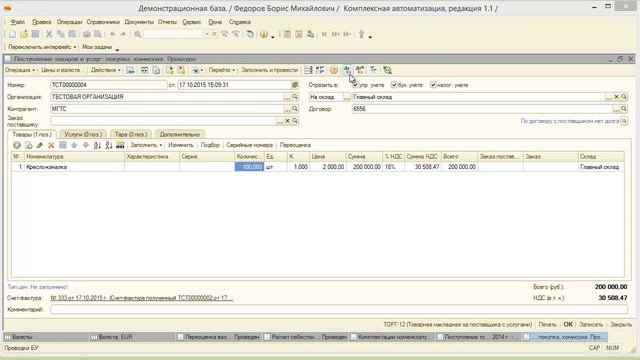Click the Дт/Кт postings icon under cursor

(x=347, y=70)
